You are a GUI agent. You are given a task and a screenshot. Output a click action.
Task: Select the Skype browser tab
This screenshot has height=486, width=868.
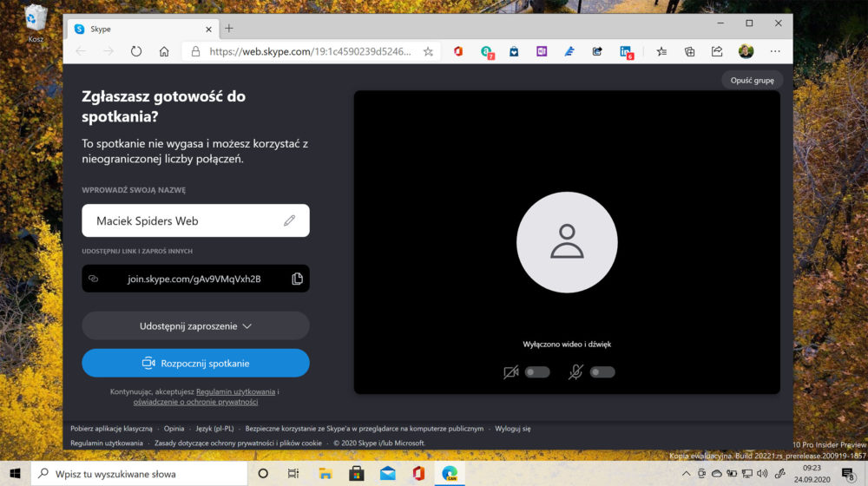coord(143,29)
